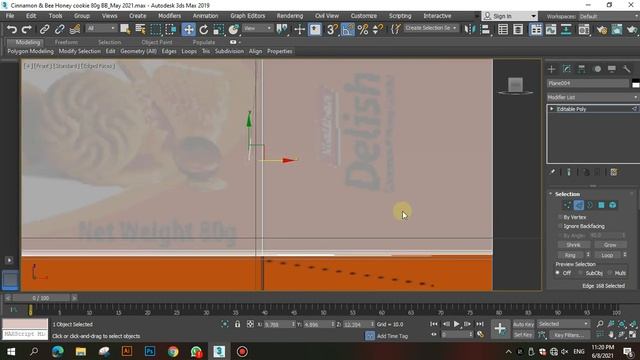Toggle the 3D Snaps button
This screenshot has width=640, height=360.
click(x=332, y=29)
